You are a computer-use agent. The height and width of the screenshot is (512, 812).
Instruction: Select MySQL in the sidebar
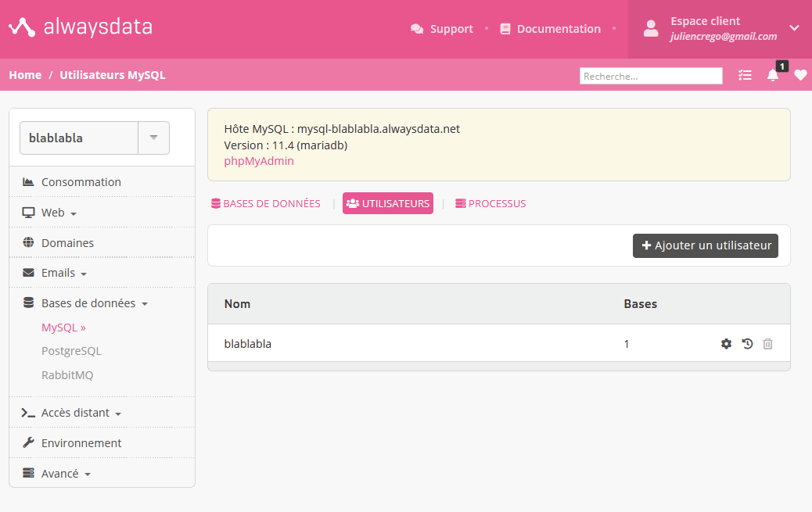pos(63,328)
